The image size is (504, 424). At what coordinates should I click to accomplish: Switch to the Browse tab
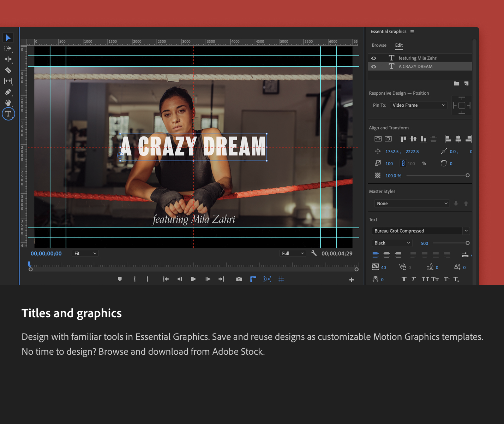click(x=379, y=45)
